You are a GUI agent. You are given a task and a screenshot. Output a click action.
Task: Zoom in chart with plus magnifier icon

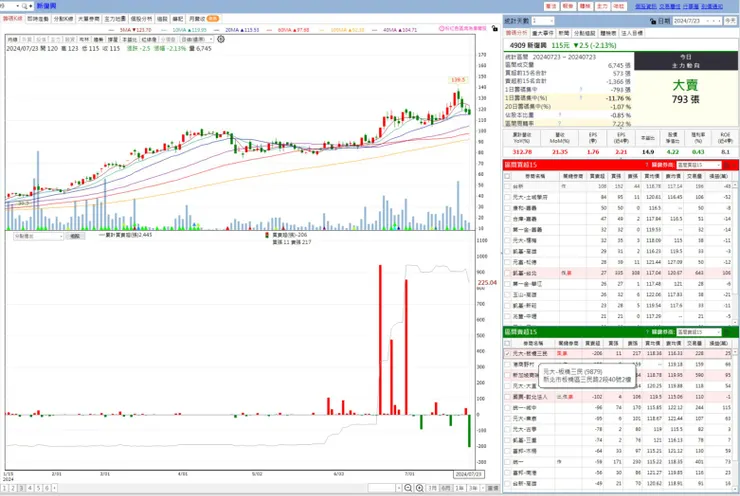419,488
